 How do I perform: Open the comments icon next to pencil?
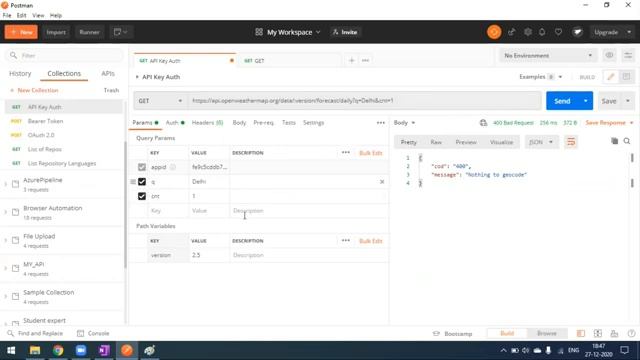click(626, 77)
